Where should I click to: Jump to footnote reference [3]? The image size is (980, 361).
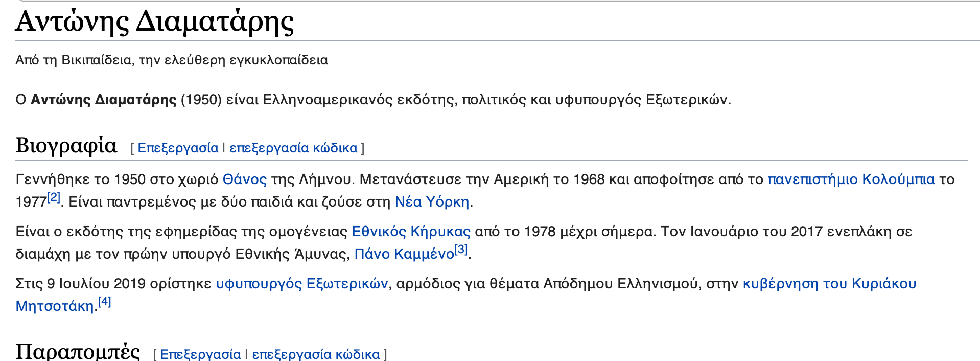click(x=461, y=250)
